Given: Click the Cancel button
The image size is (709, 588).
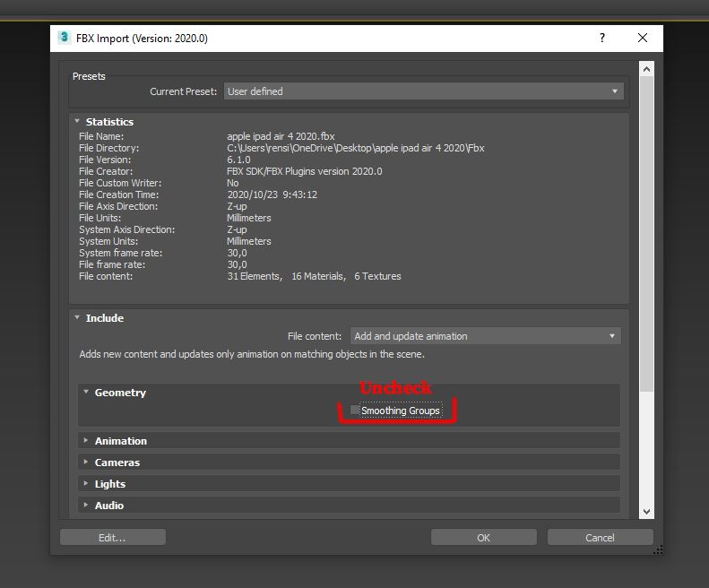Looking at the screenshot, I should [600, 537].
